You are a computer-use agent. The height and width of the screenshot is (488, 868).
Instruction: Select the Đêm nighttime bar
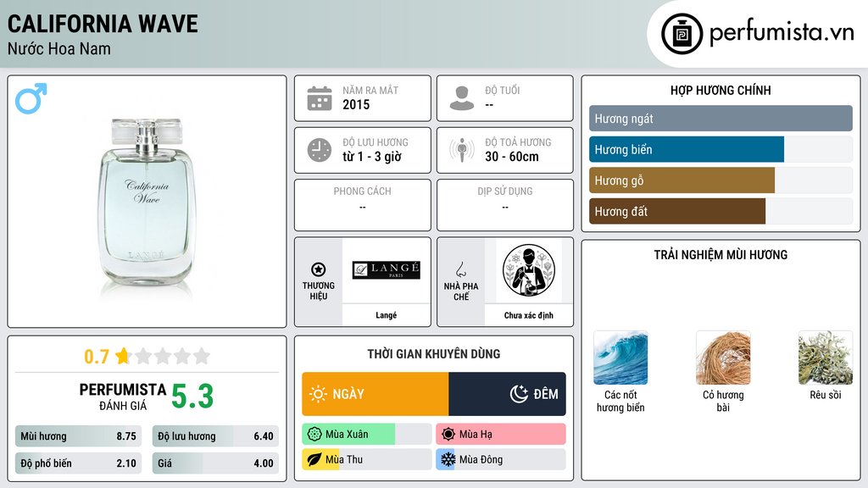[x=508, y=394]
